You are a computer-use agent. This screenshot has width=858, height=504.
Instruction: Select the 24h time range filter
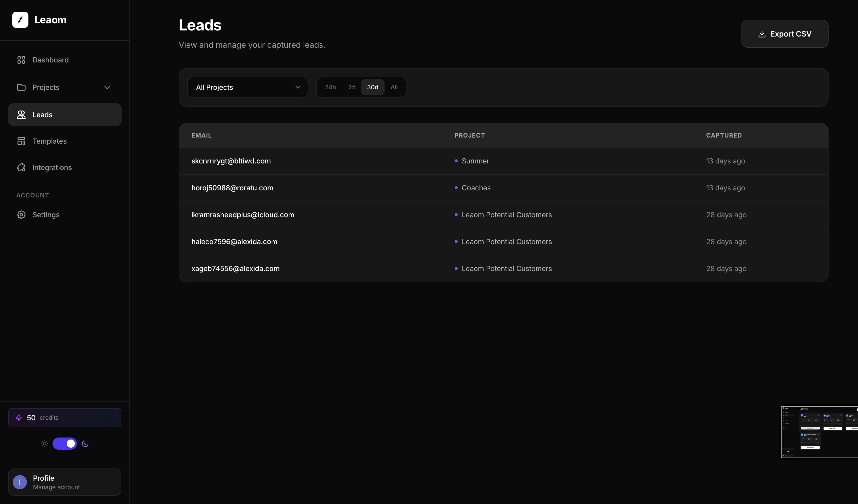pos(330,87)
